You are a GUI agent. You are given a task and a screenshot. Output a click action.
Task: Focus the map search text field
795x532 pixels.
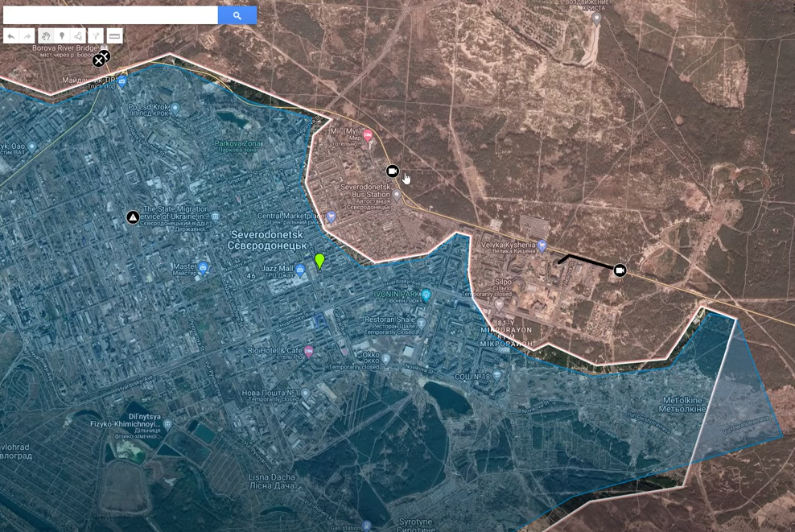click(110, 15)
